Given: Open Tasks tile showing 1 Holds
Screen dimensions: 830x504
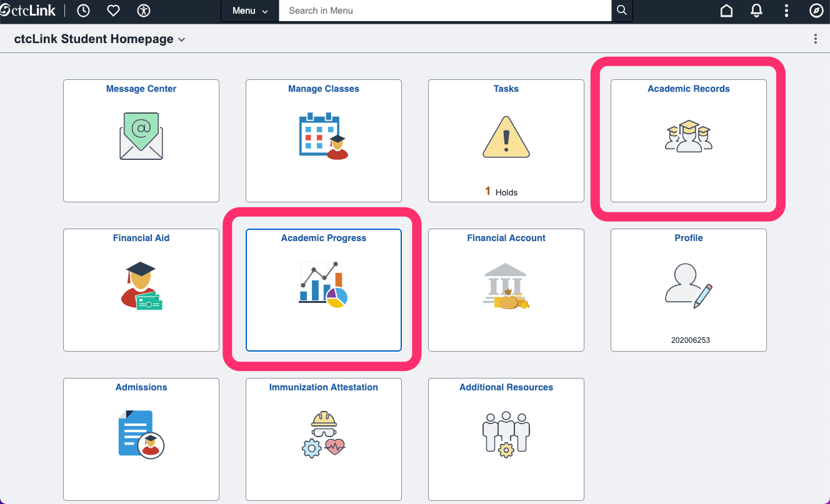Looking at the screenshot, I should click(x=506, y=141).
